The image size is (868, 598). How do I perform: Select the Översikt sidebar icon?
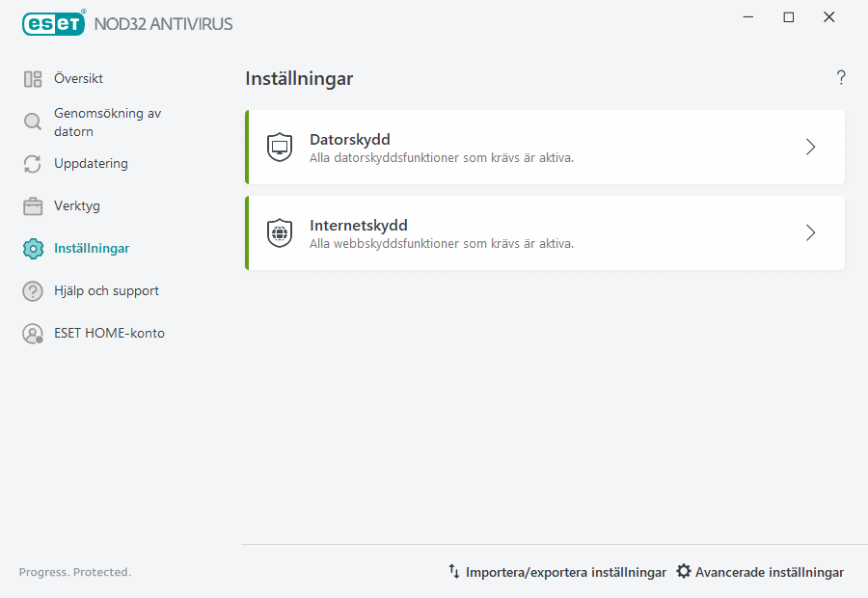(x=33, y=78)
